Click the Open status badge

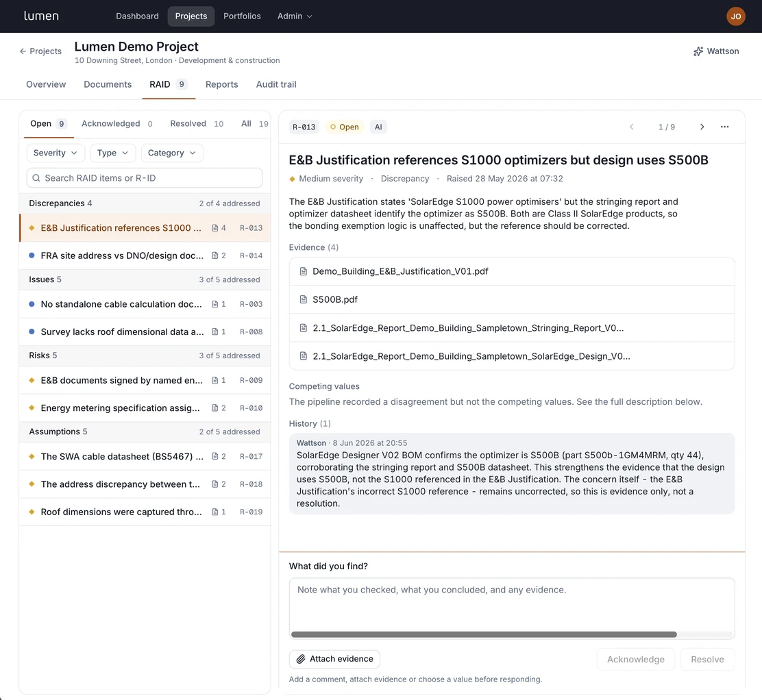point(344,127)
